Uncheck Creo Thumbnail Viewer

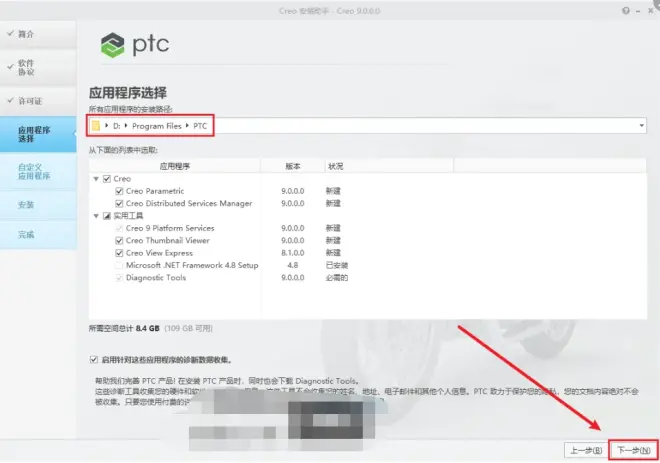click(x=119, y=240)
